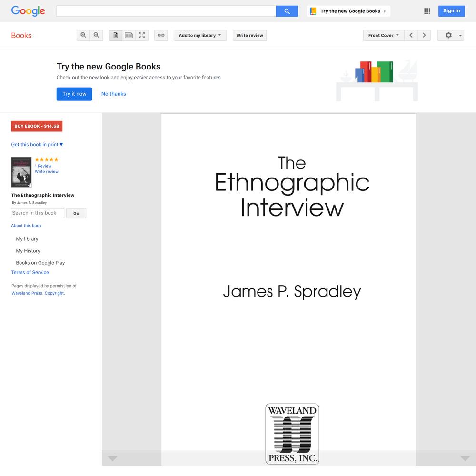Open the 1 Review link

[43, 166]
